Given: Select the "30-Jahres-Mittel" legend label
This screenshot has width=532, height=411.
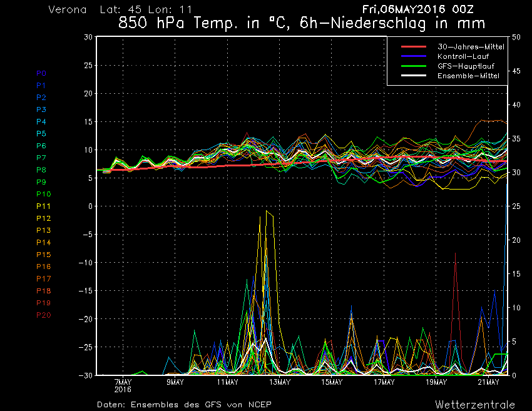Looking at the screenshot, I should (x=471, y=47).
